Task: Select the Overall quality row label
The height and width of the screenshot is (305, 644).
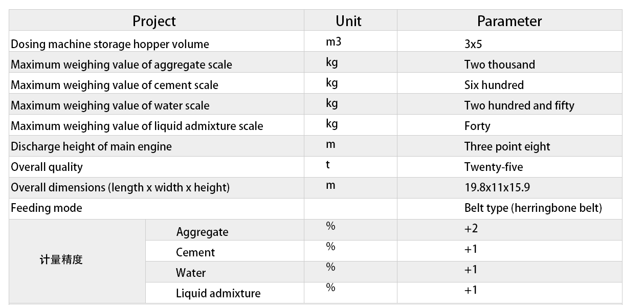Action: (47, 167)
